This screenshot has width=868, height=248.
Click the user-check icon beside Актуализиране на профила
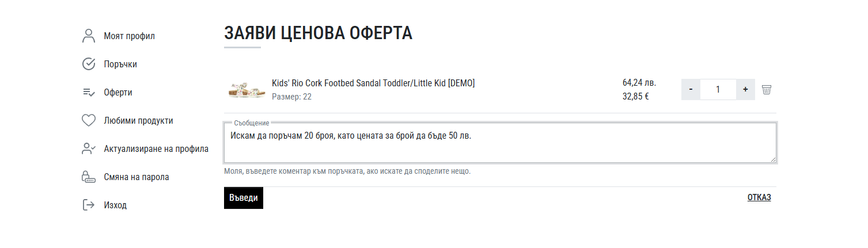coord(88,148)
